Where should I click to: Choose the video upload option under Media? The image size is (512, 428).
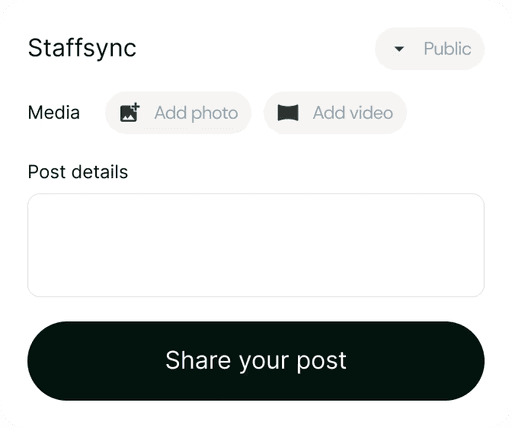pyautogui.click(x=335, y=113)
